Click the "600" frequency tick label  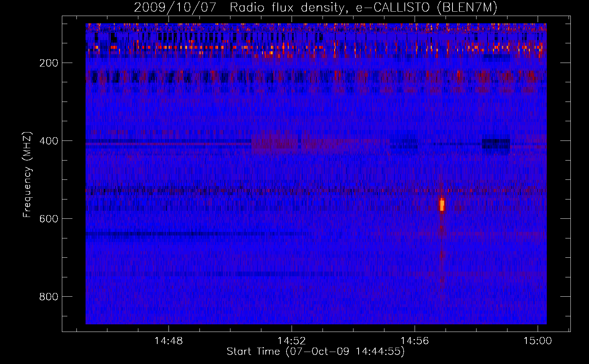(x=49, y=219)
